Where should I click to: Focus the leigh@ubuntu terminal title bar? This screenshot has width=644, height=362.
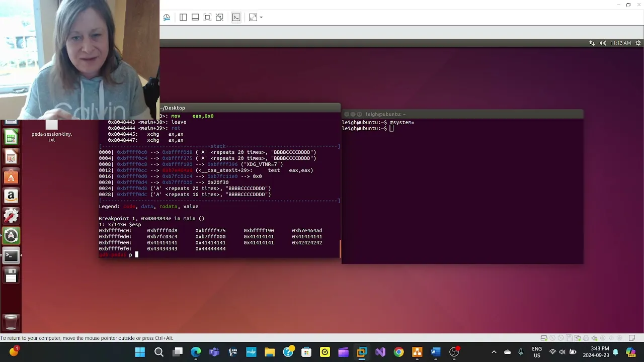[x=462, y=114]
